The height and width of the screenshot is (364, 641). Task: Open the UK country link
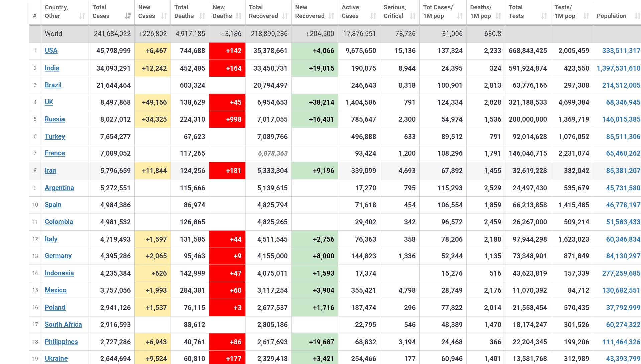pos(49,102)
